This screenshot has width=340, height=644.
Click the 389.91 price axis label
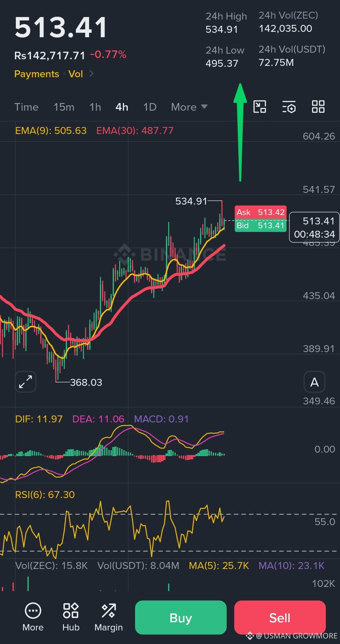click(x=319, y=349)
